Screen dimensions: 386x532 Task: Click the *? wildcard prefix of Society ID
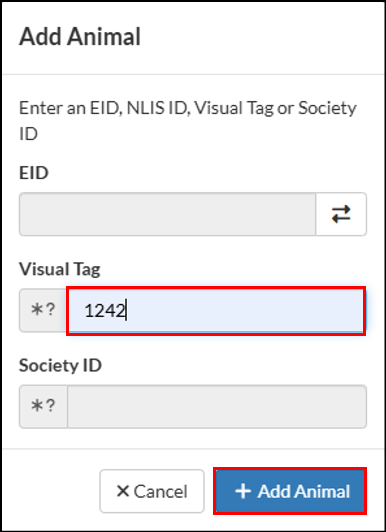[x=43, y=406]
